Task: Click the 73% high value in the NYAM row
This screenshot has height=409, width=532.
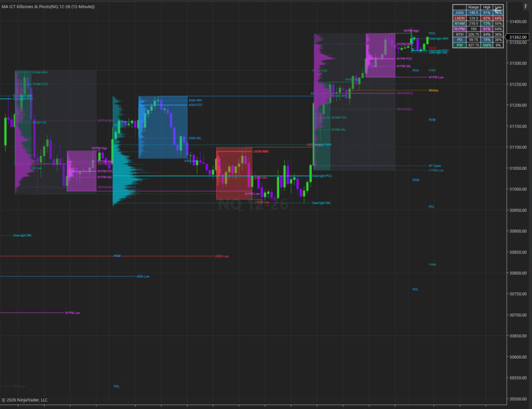Action: 487,23
